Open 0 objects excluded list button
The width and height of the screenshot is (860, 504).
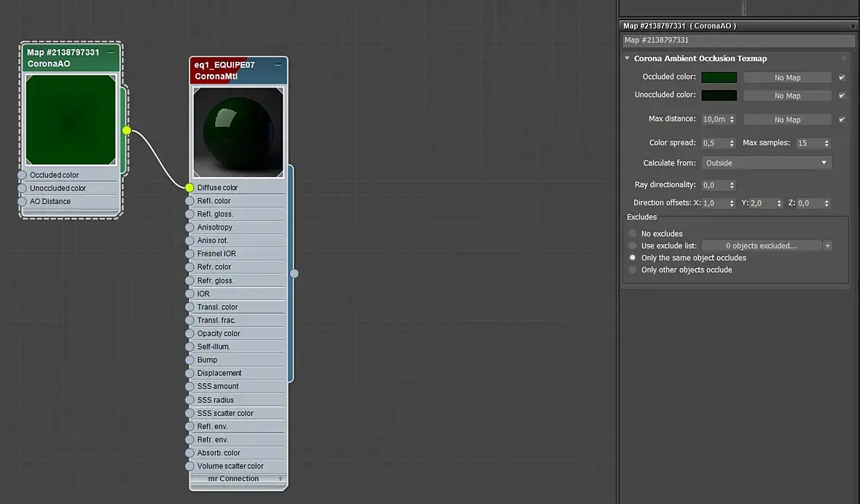[762, 245]
